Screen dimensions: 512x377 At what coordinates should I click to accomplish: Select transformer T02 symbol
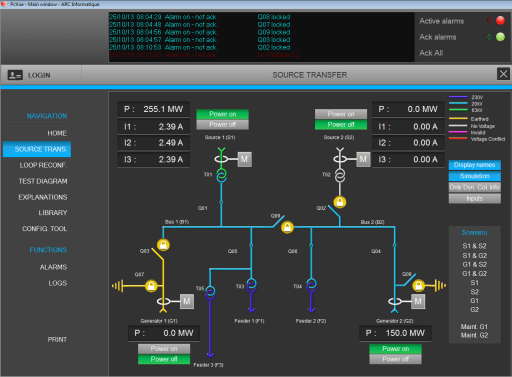point(340,175)
